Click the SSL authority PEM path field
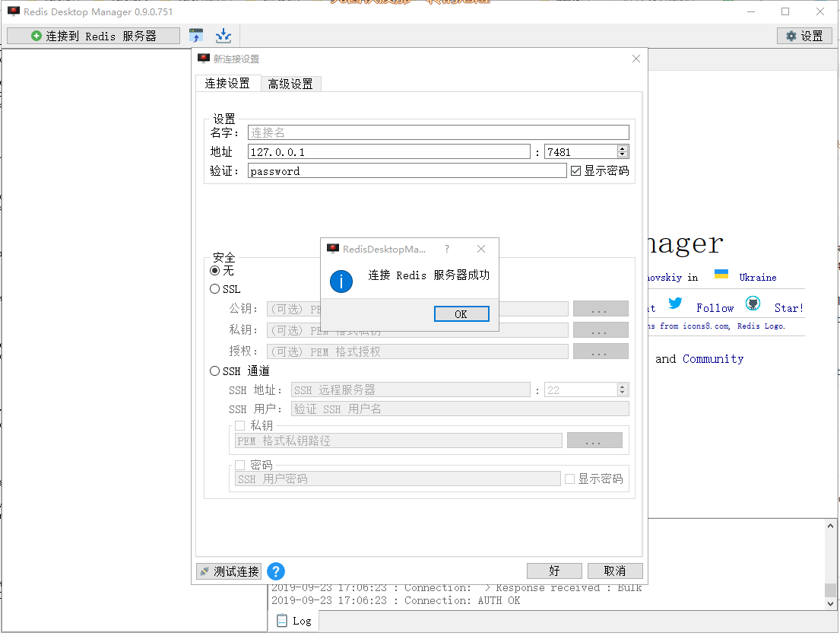 click(x=417, y=351)
